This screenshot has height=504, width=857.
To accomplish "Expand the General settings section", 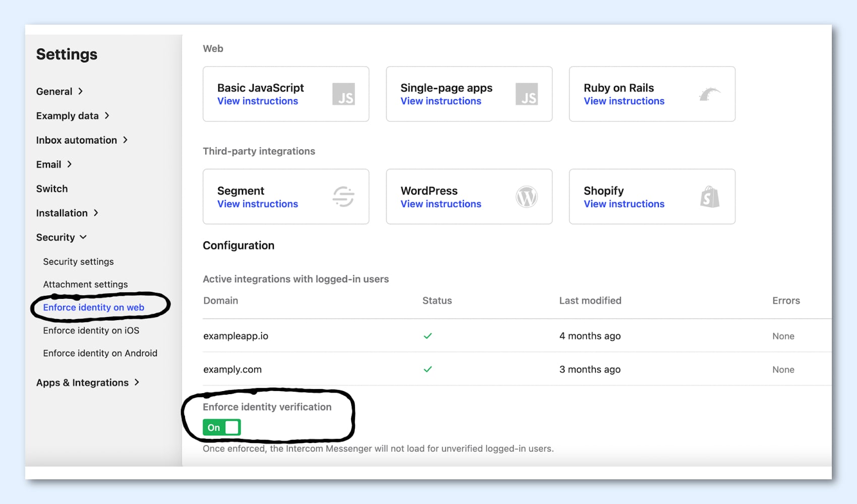I will (59, 91).
